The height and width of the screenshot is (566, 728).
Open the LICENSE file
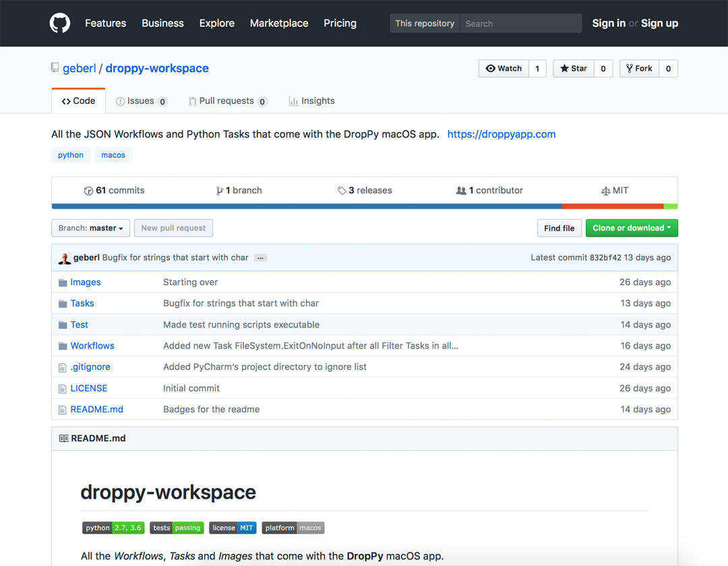(89, 388)
